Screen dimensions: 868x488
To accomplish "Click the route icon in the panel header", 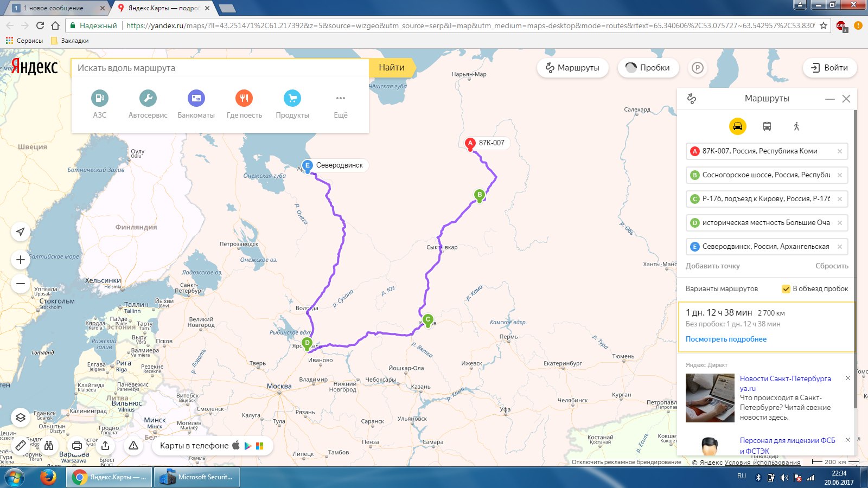I will pyautogui.click(x=692, y=99).
